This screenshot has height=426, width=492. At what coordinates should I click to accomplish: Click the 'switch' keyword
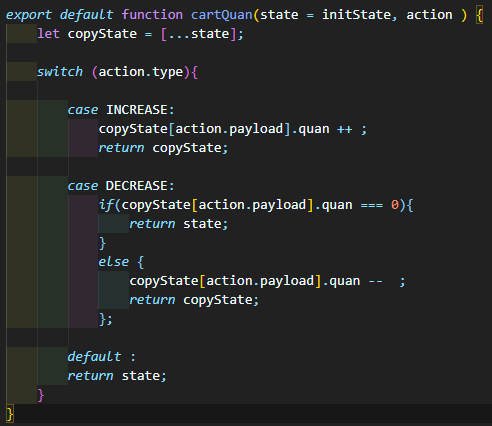(x=60, y=72)
